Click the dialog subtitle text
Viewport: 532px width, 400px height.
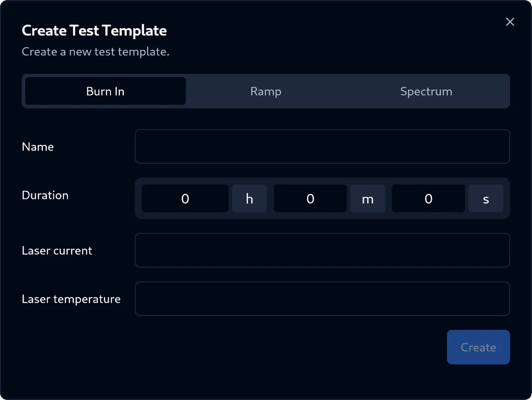96,51
